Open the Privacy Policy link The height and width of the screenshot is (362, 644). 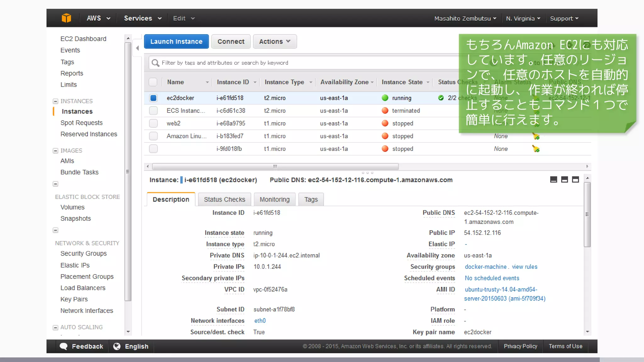click(x=520, y=346)
